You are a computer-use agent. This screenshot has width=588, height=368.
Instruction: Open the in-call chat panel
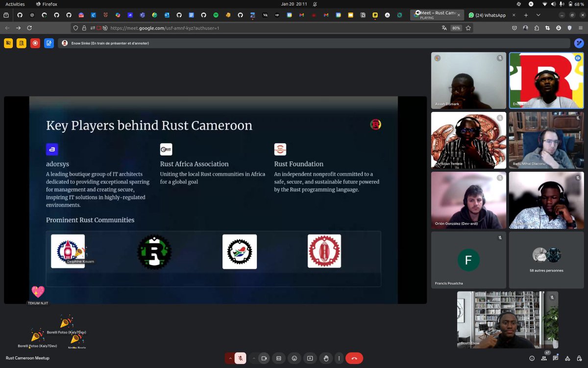pos(556,358)
